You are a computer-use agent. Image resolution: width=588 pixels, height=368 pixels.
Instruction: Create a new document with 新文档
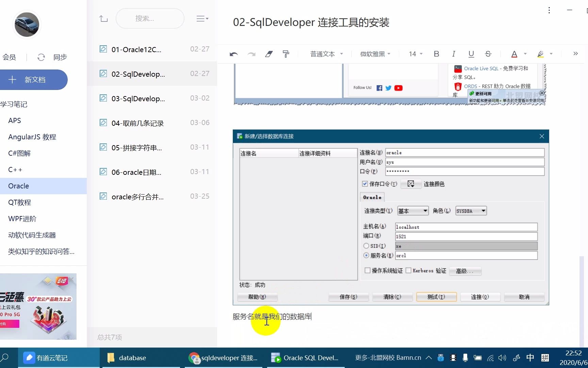click(x=33, y=80)
